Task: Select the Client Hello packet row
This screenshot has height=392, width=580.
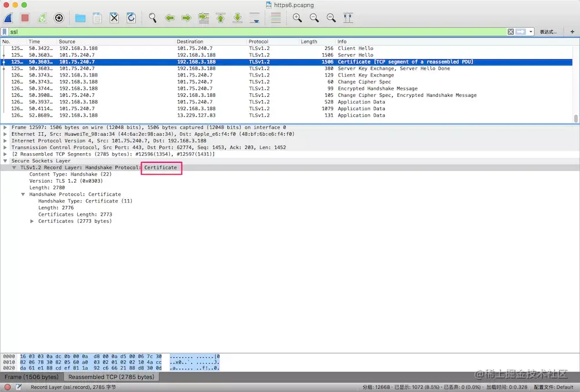Action: (x=287, y=49)
